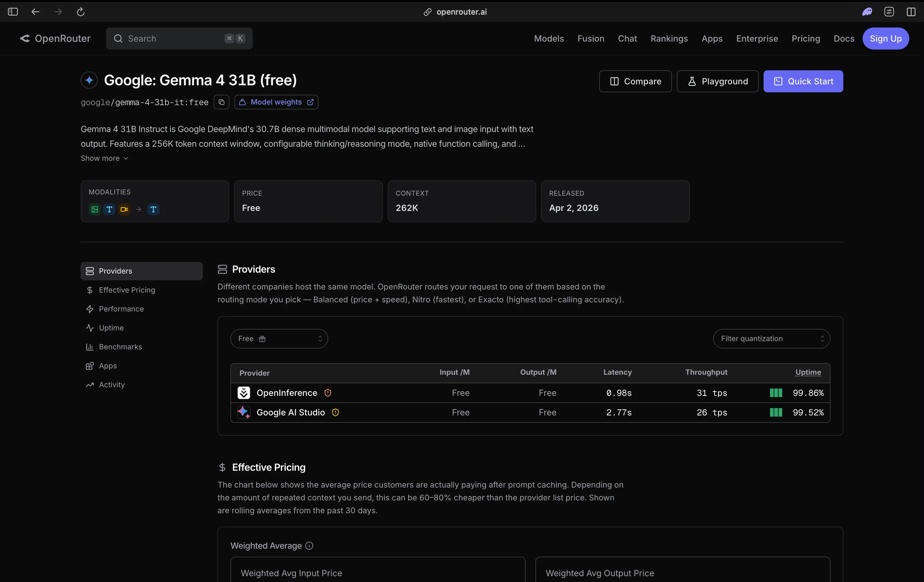Open the Playground button

click(x=717, y=81)
